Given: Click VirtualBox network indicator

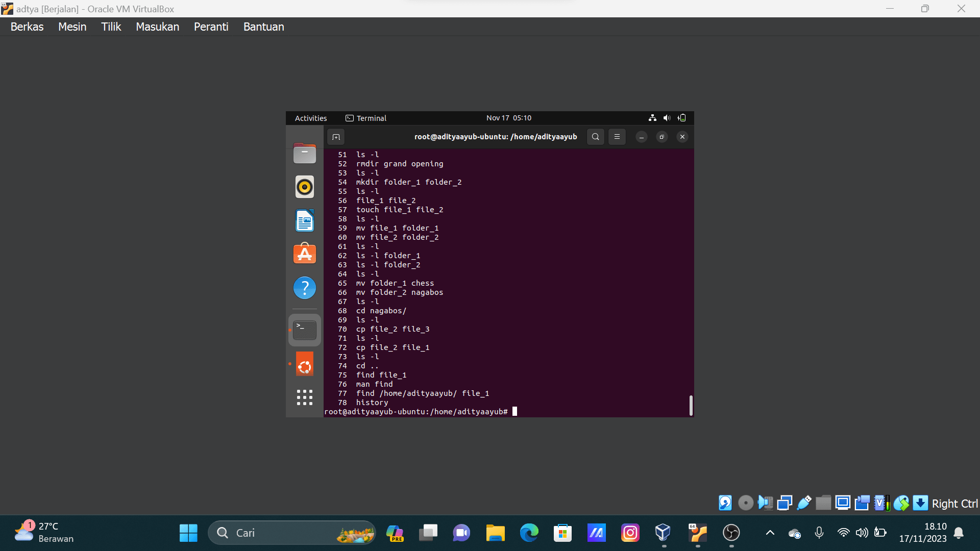Looking at the screenshot, I should [785, 503].
